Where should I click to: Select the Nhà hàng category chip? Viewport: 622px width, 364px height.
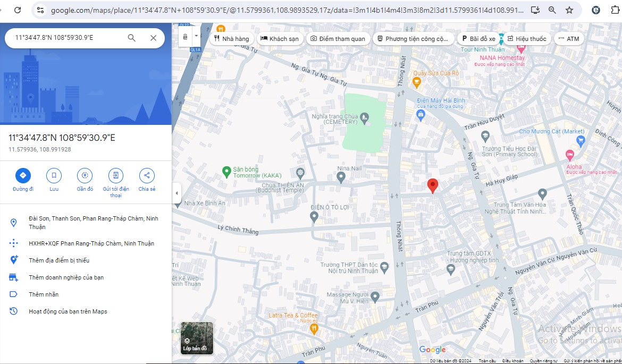(231, 39)
